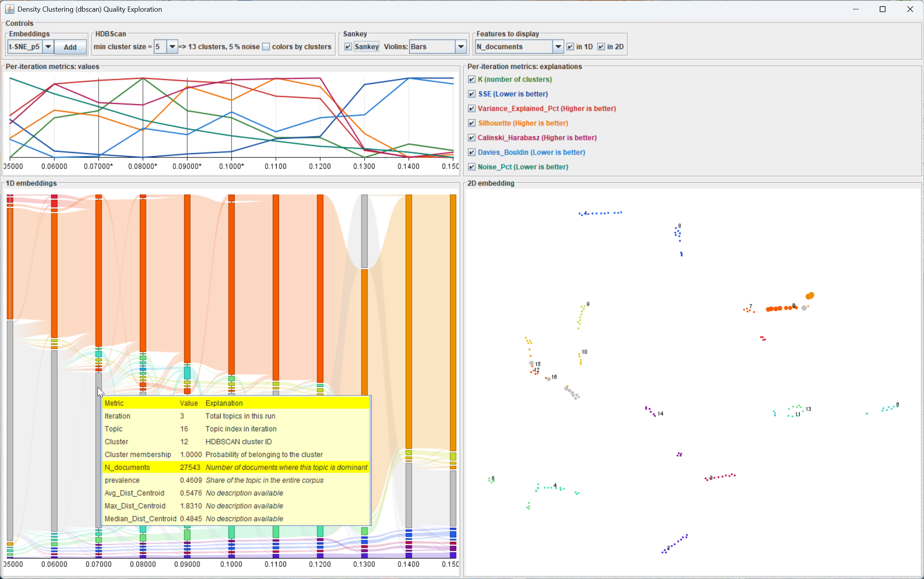This screenshot has height=579, width=924.
Task: Toggle the Sankey checkbox
Action: coord(348,47)
